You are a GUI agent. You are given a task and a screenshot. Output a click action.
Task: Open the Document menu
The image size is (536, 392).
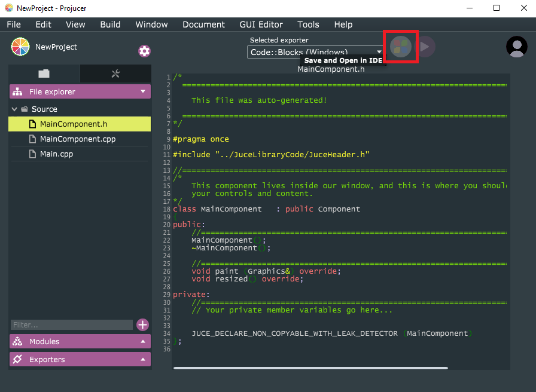coord(204,24)
